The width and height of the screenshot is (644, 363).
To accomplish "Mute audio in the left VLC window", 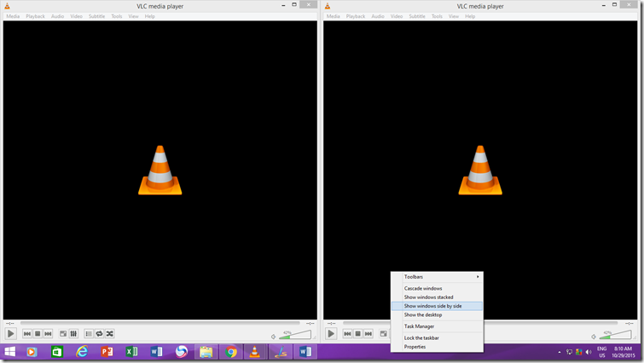I will (273, 337).
